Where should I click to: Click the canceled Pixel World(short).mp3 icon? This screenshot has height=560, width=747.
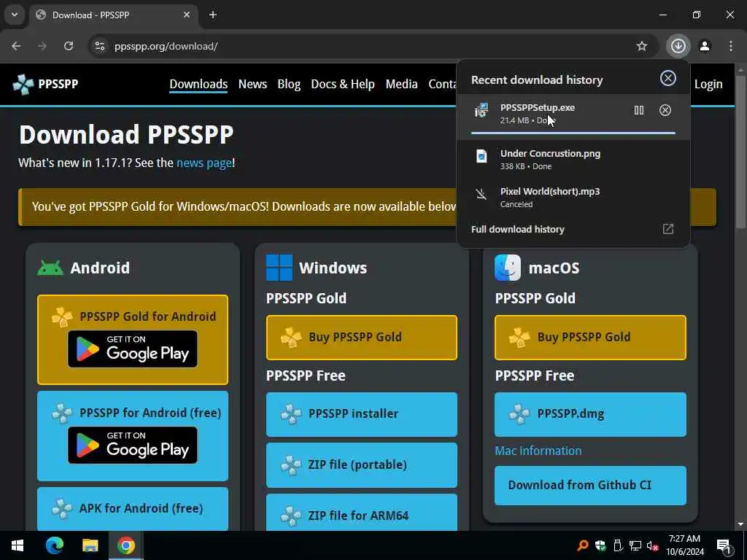pyautogui.click(x=481, y=194)
